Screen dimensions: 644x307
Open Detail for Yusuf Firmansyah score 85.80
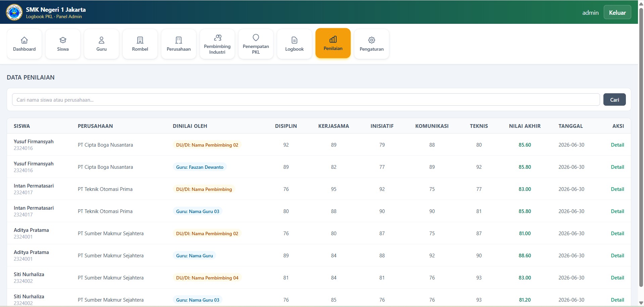[x=617, y=167]
